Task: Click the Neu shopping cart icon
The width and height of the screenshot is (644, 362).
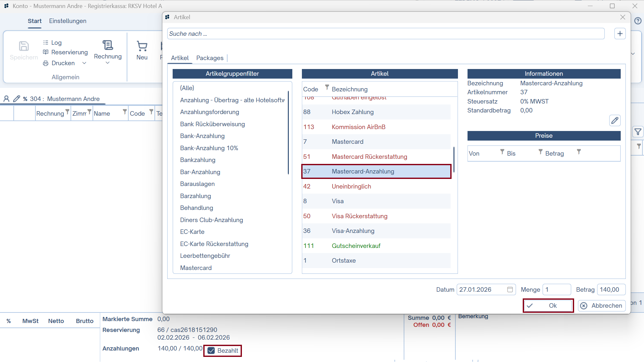Action: coord(142,46)
